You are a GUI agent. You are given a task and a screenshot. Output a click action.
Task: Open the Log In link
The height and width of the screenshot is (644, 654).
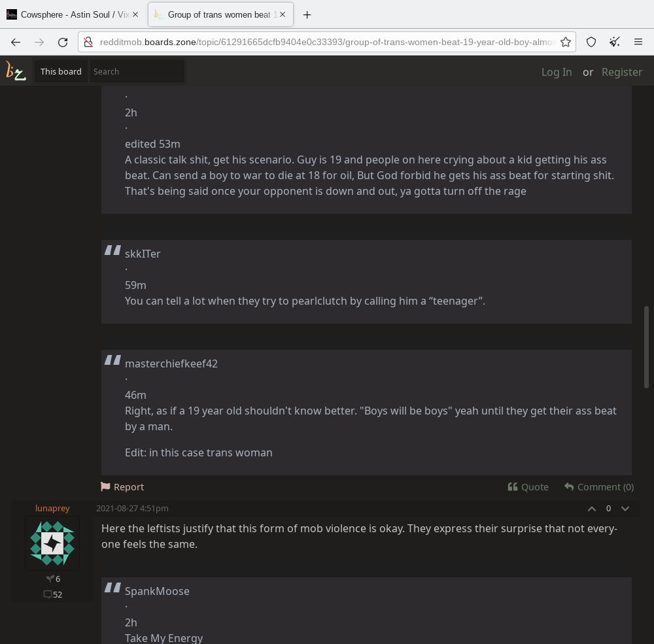[x=557, y=72]
